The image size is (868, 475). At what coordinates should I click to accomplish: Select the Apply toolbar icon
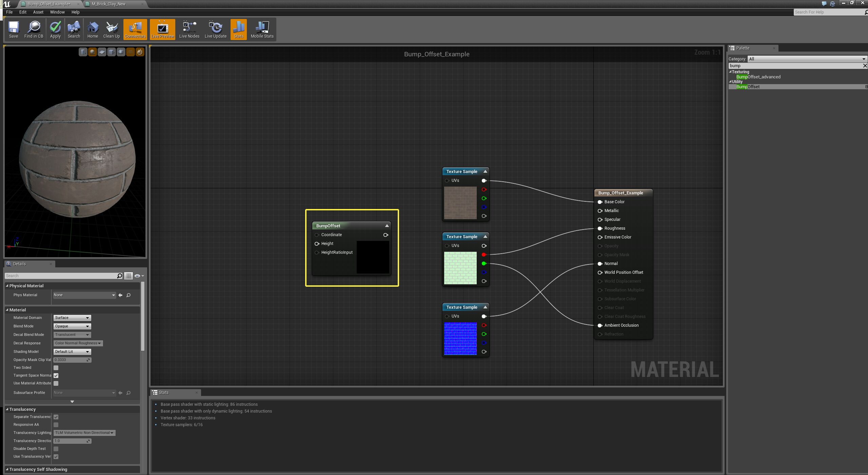tap(55, 29)
